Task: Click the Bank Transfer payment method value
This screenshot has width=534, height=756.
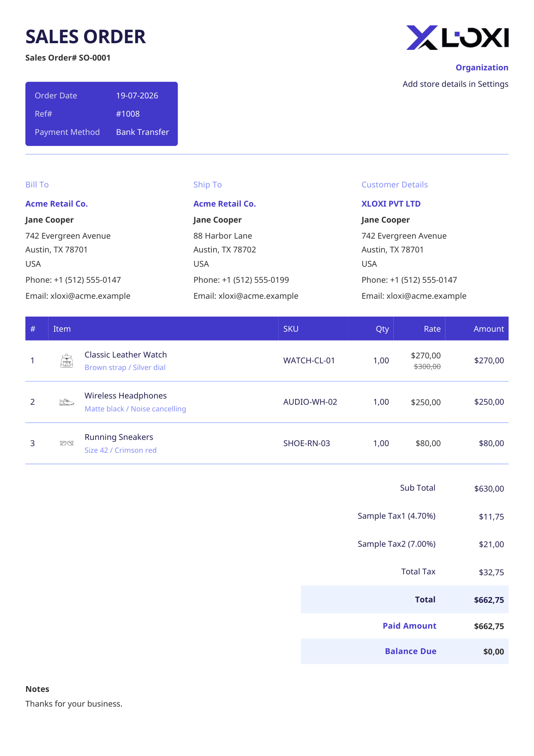Action: coord(142,132)
